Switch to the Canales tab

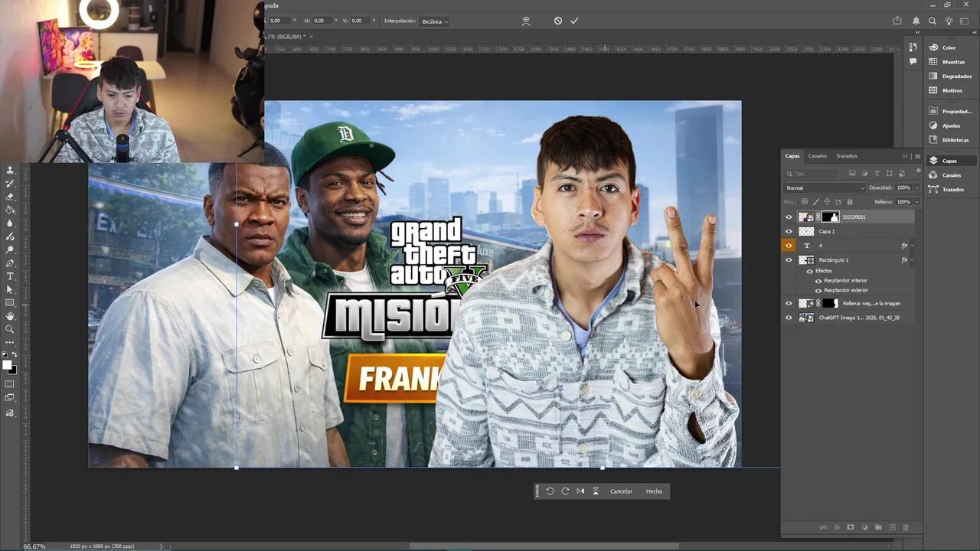(x=818, y=156)
